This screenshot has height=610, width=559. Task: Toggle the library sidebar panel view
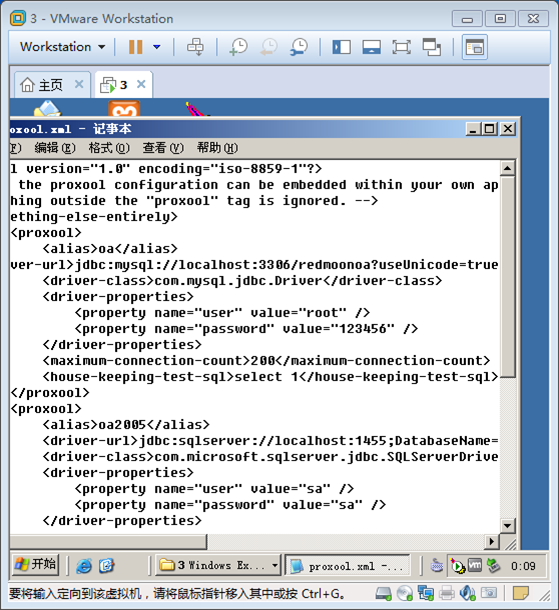[342, 47]
